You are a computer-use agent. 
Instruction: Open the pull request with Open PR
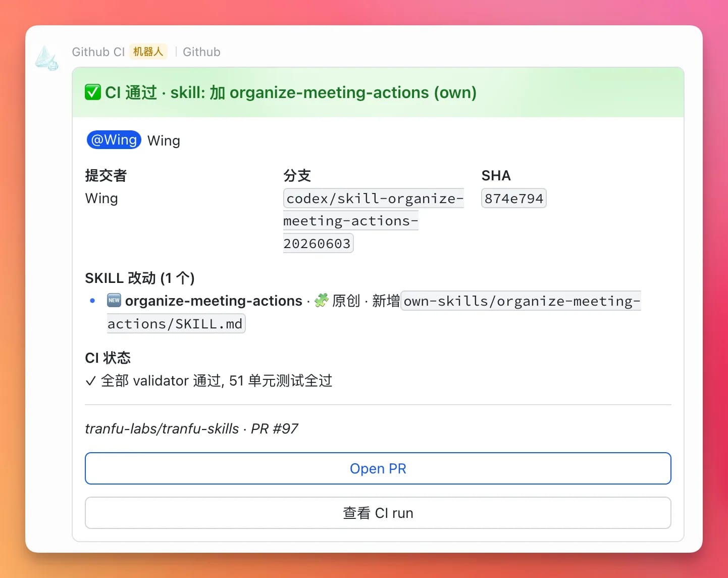[378, 468]
